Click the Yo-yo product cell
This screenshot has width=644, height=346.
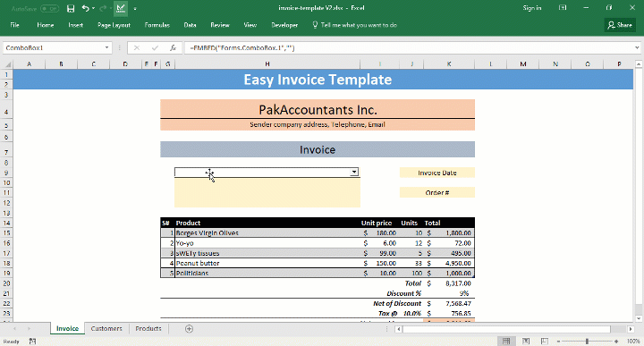[267, 243]
